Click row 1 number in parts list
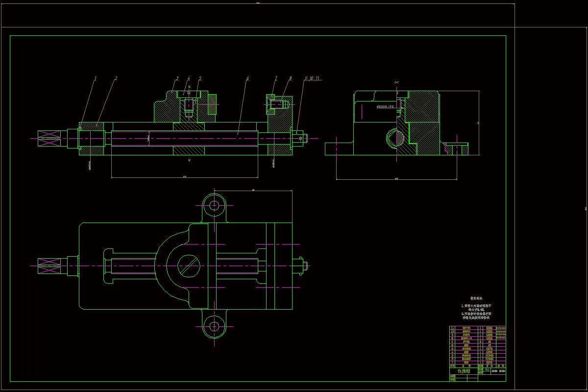The height and width of the screenshot is (392, 588). click(453, 363)
